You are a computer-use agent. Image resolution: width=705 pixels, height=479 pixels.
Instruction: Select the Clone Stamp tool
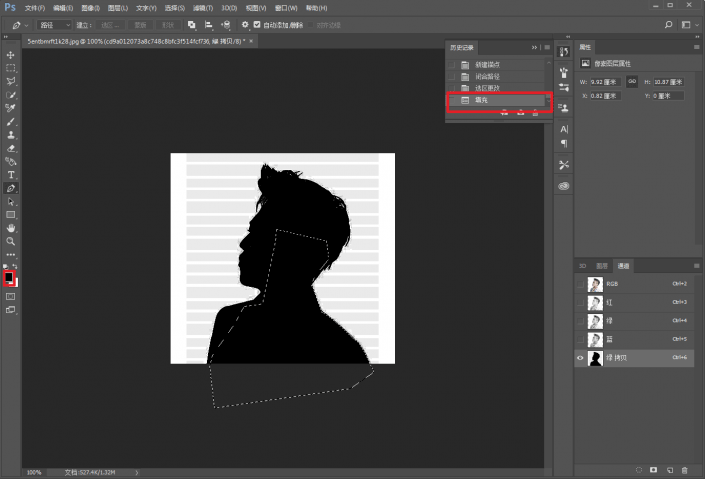pyautogui.click(x=10, y=135)
